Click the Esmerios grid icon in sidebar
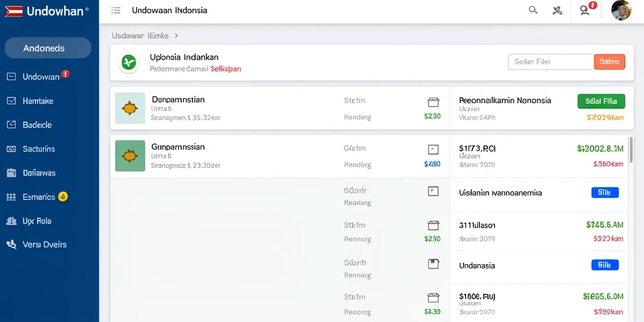Image resolution: width=644 pixels, height=322 pixels. (x=11, y=197)
